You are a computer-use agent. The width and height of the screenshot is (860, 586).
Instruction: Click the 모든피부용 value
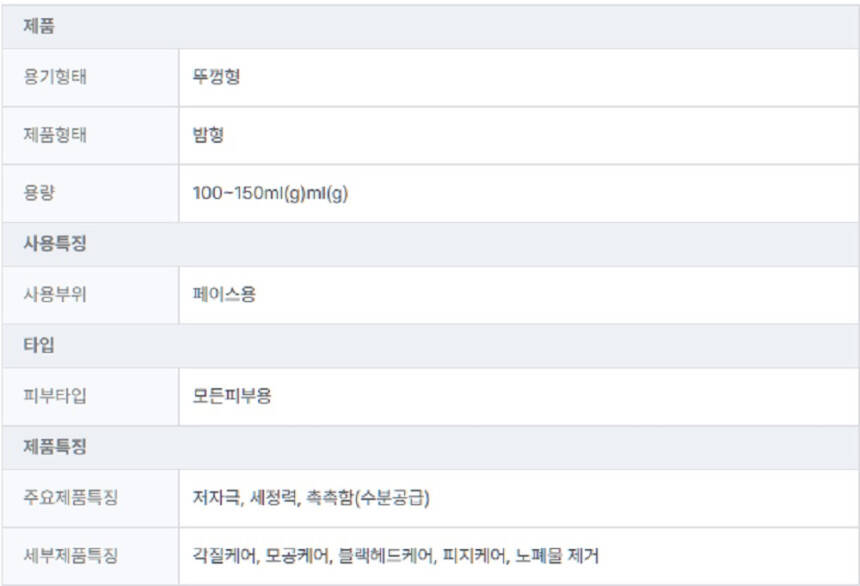232,396
